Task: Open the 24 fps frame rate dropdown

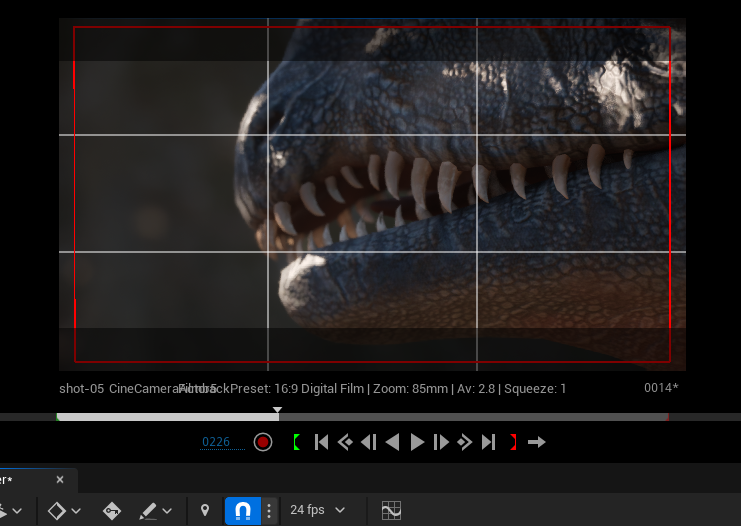Action: [x=317, y=510]
